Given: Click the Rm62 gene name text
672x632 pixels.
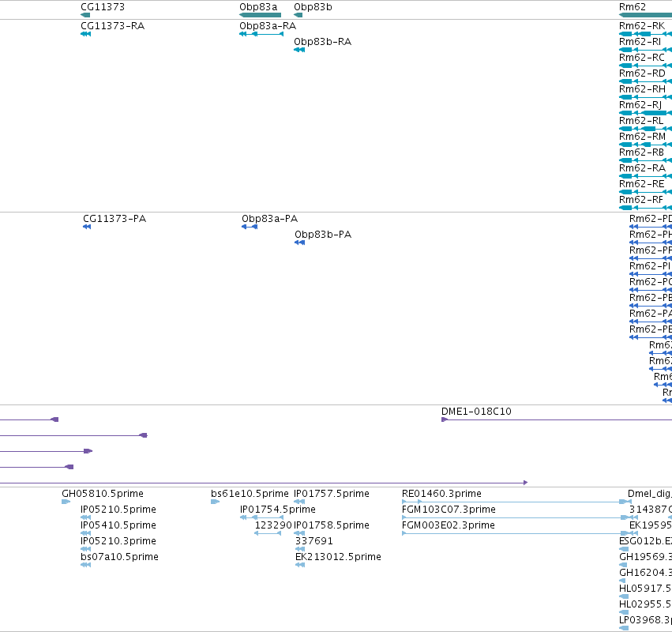Looking at the screenshot, I should (633, 7).
